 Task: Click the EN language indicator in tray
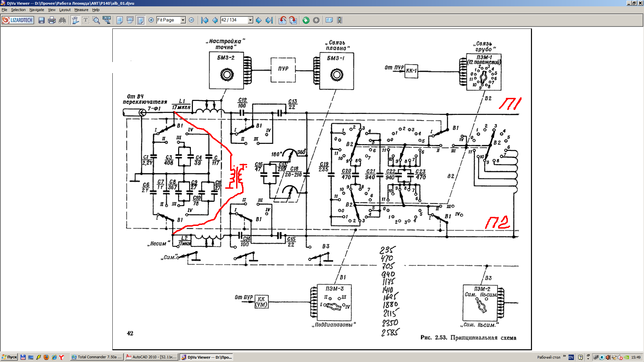[x=571, y=357]
